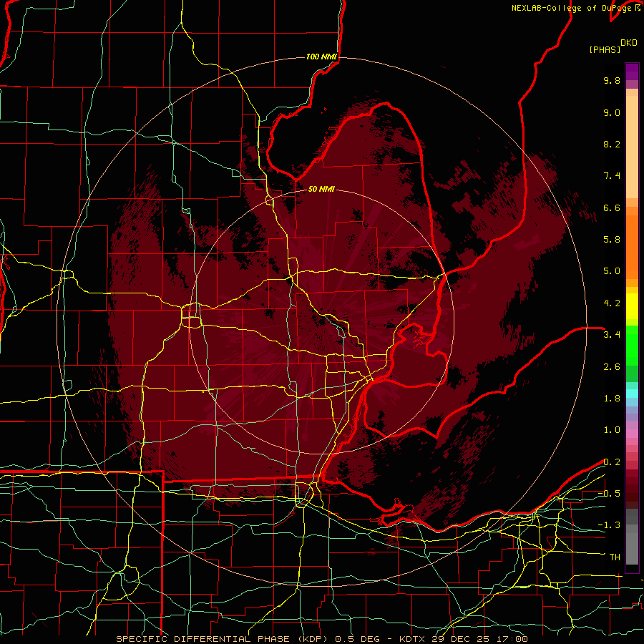The height and width of the screenshot is (644, 644).
Task: Click the DKD label above the color scale
Action: point(629,43)
